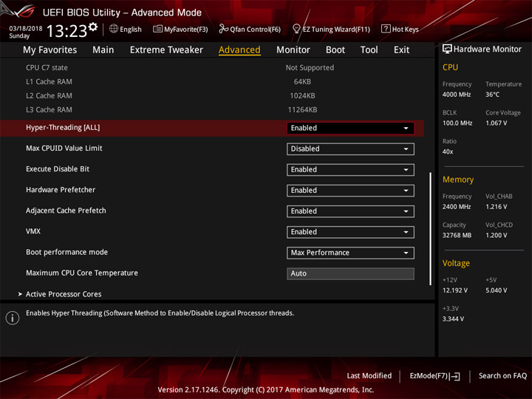Click the memory capacity 32768 MB value
Viewport: 532px width, 399px height.
457,235
